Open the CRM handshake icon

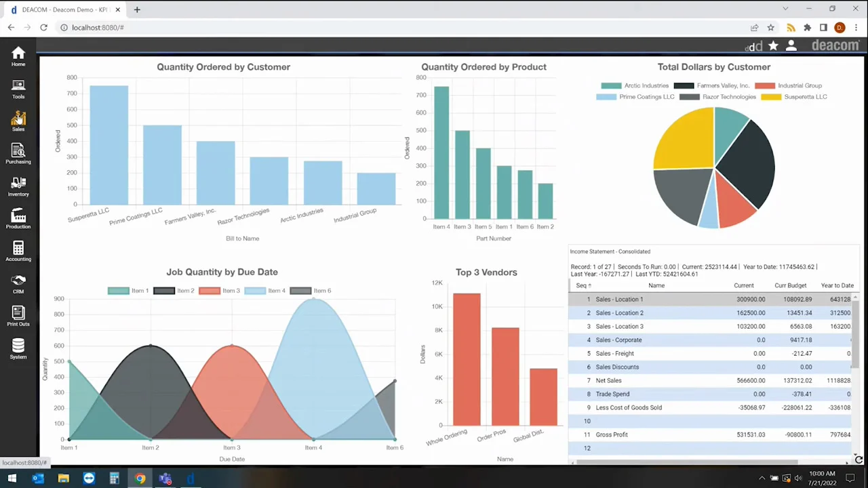pos(18,283)
